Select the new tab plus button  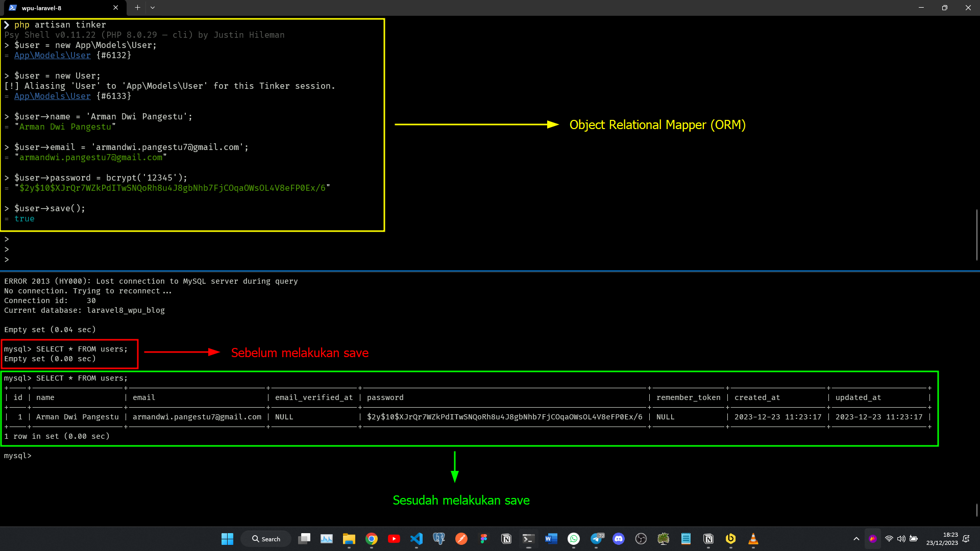[x=137, y=8]
